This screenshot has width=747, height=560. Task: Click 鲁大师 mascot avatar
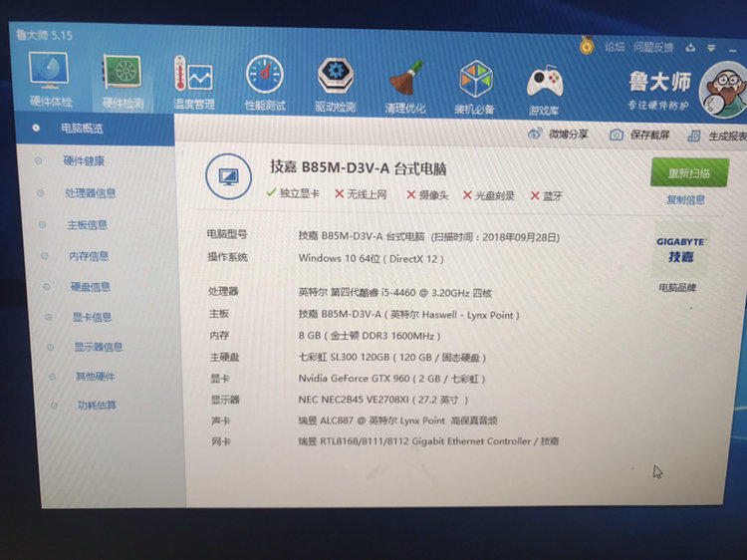[x=724, y=91]
